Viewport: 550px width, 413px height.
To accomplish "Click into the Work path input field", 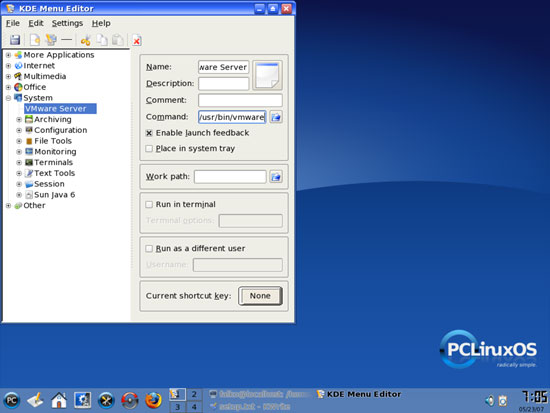I will [230, 177].
